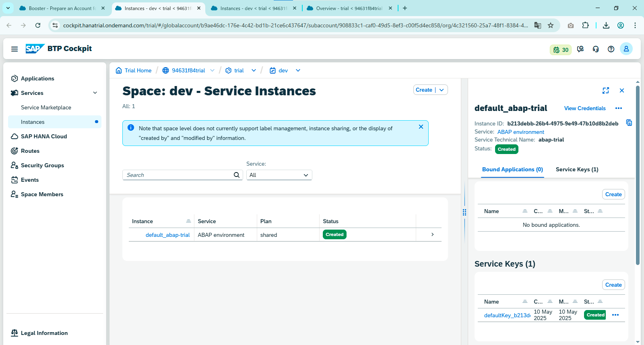Sort Service Keys Name column
The image size is (644, 345).
pos(525,302)
